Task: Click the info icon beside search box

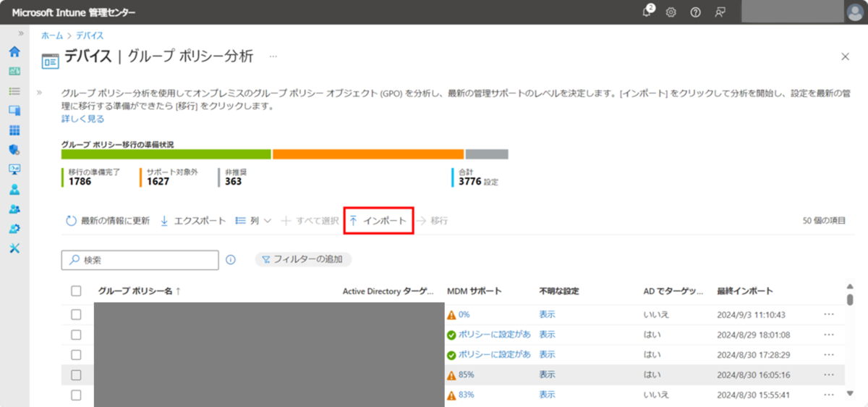Action: [231, 259]
